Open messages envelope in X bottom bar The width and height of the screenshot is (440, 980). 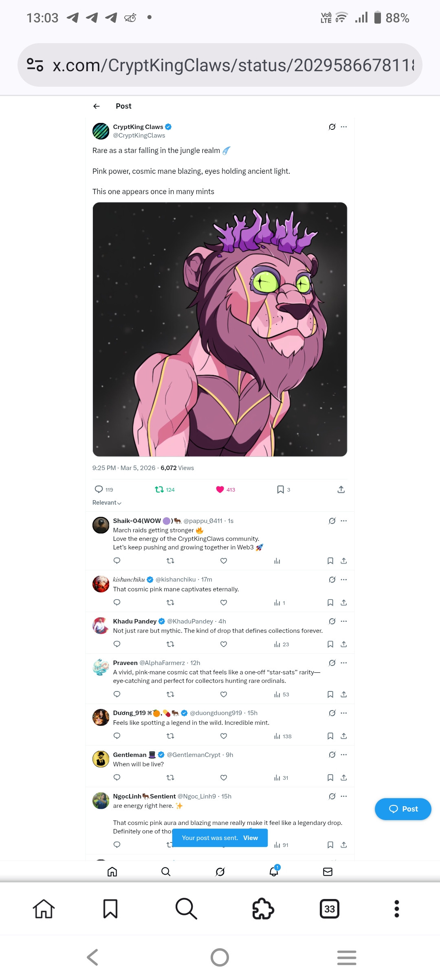point(328,871)
